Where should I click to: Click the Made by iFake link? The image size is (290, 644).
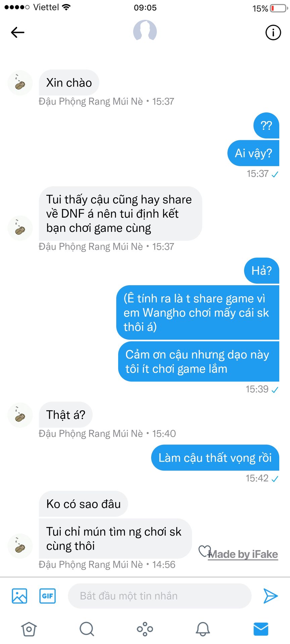coord(243,554)
